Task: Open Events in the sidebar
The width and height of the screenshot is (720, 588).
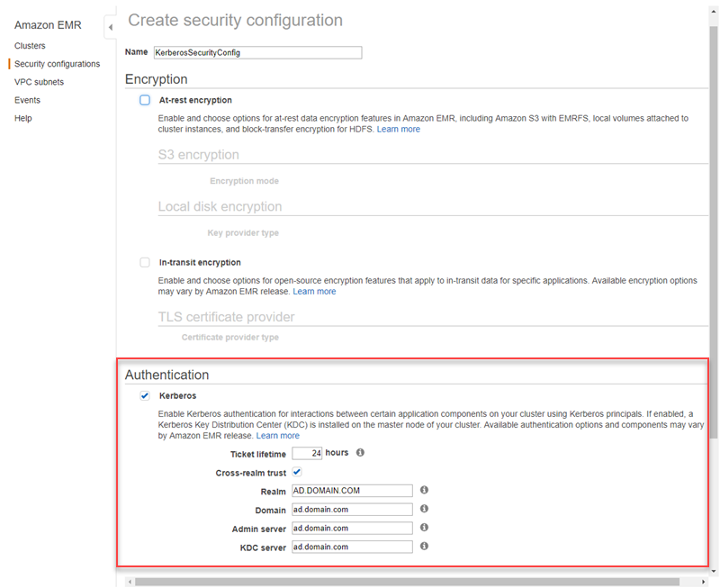Action: [x=27, y=100]
